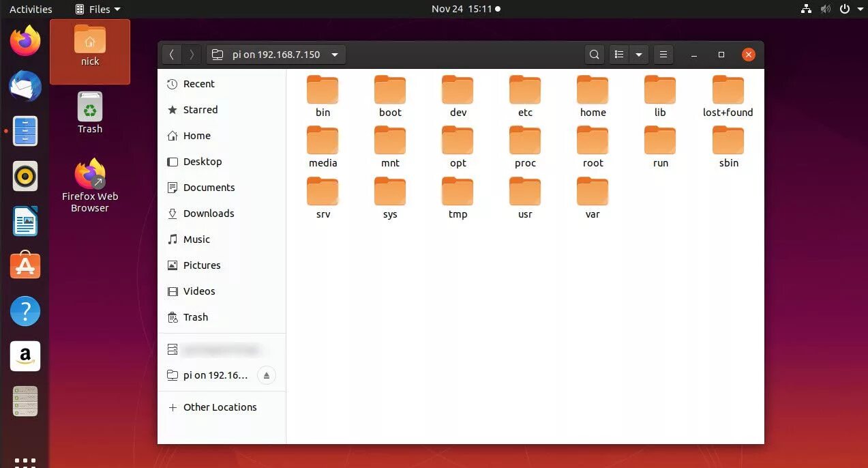Open Downloads in the sidebar
Screen dimensions: 868x468
tap(222, 214)
